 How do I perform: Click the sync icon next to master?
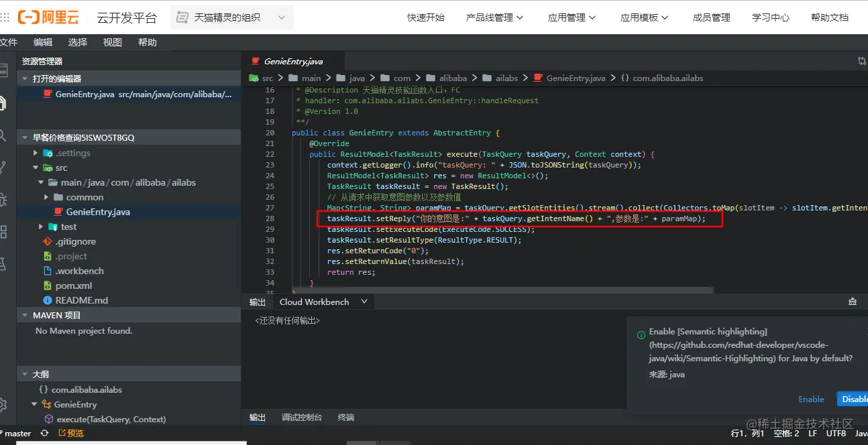click(x=45, y=434)
